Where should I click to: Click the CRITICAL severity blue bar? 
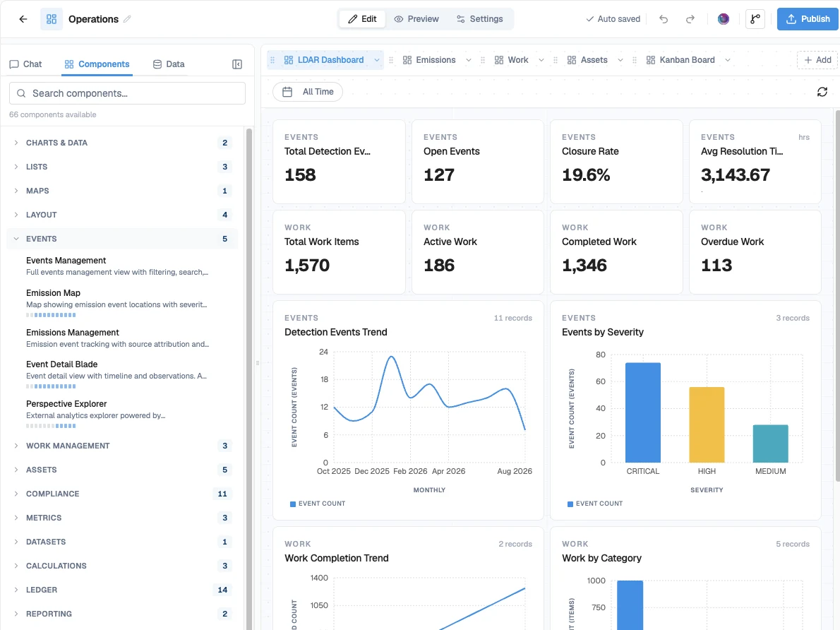(x=643, y=413)
